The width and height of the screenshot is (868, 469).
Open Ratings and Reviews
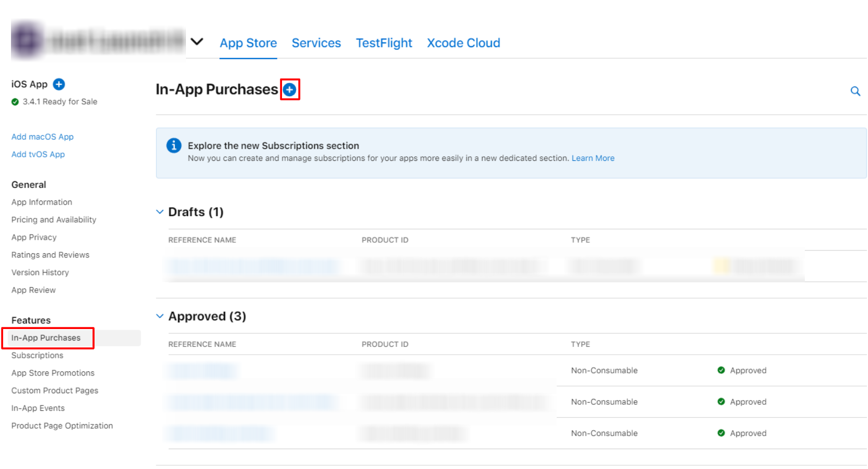click(50, 255)
